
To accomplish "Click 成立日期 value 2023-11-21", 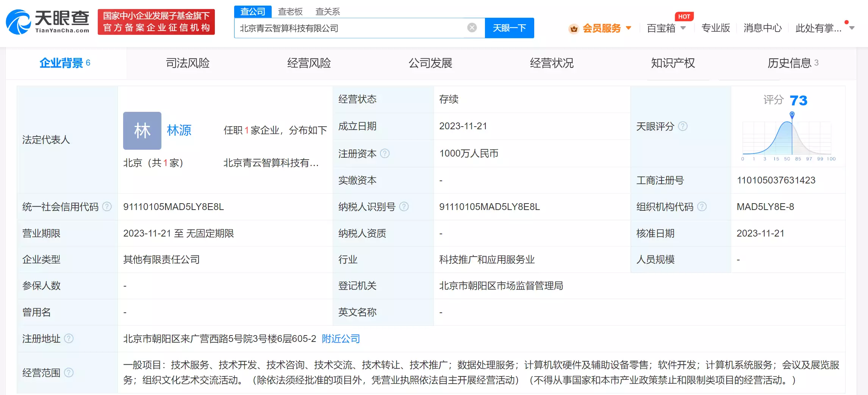I will [463, 126].
